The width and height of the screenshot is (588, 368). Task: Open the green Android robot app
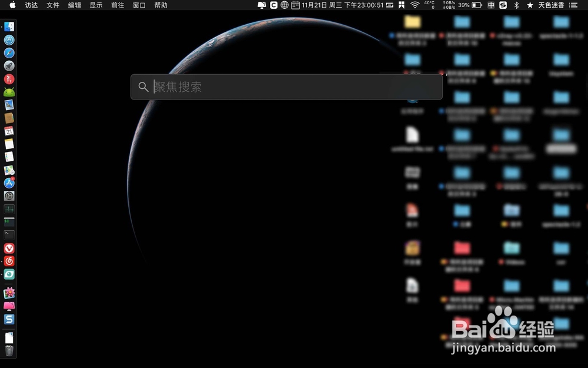(x=9, y=92)
